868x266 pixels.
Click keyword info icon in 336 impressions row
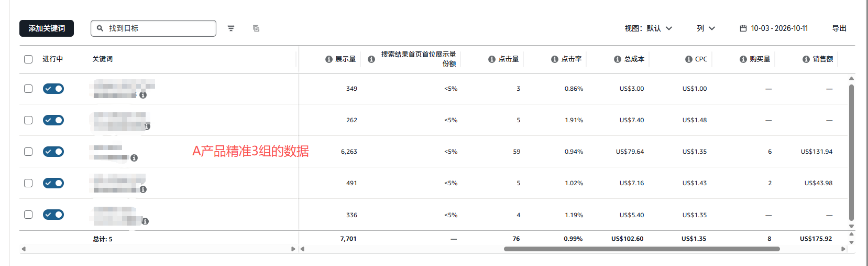[145, 221]
